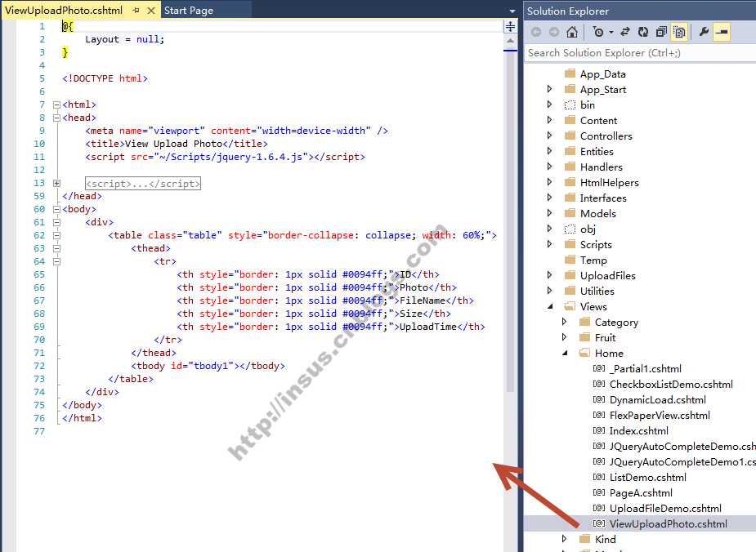Viewport: 756px width, 552px height.
Task: Toggle Show All Files in Solution Explorer
Action: point(679,33)
